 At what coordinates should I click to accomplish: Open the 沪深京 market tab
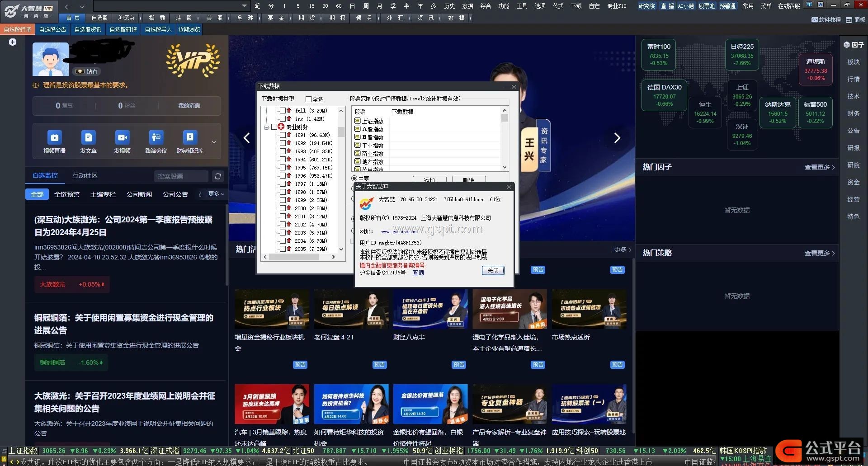coord(126,18)
